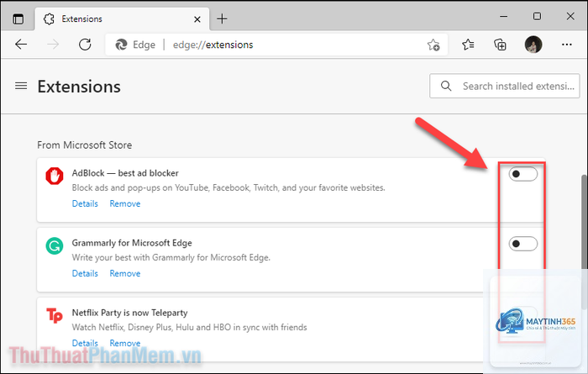Click the AdBlock description about blocking ads
588x374 pixels.
coord(228,187)
